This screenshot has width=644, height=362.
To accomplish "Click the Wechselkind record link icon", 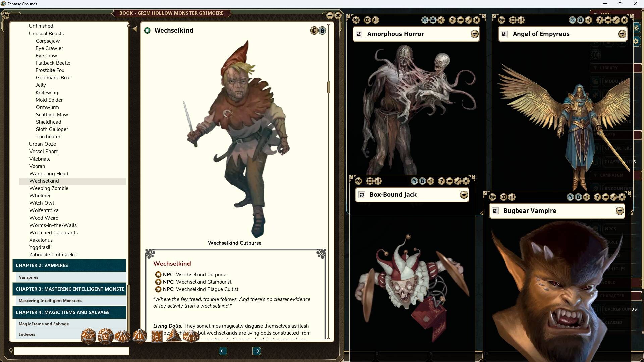I will (147, 31).
